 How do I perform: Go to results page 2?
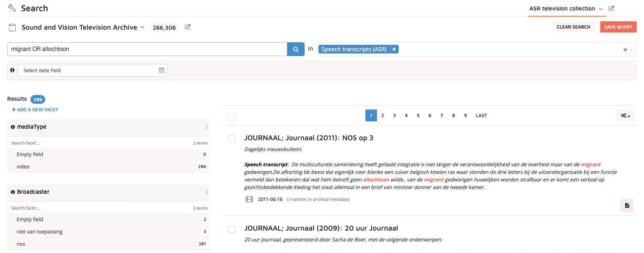coord(382,116)
